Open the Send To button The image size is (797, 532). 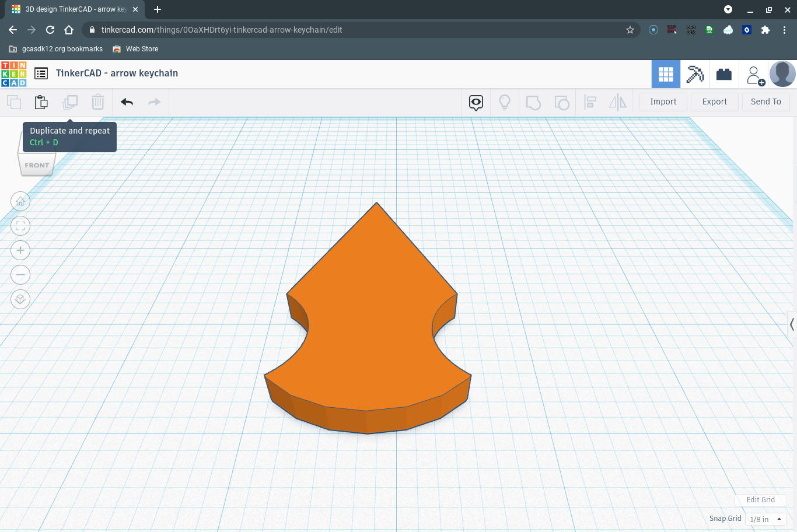point(766,101)
